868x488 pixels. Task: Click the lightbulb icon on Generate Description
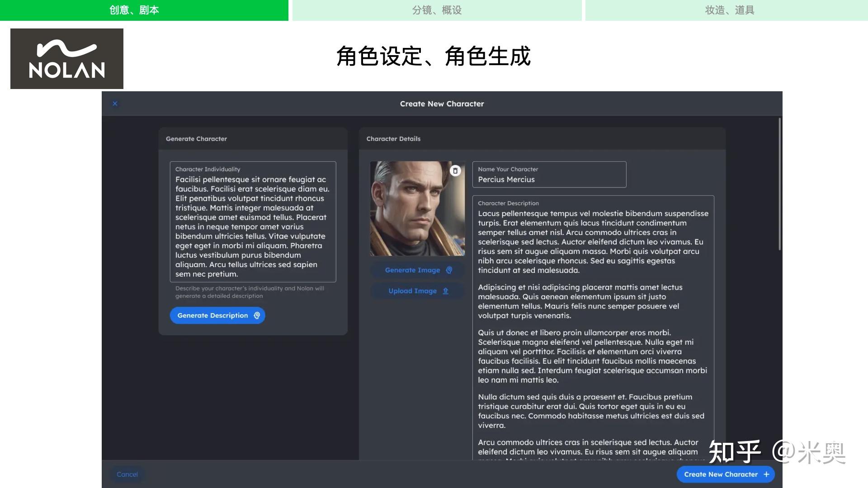(257, 315)
